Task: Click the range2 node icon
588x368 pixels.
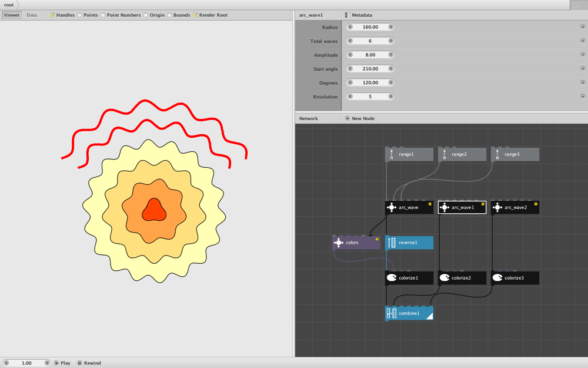Action: (445, 154)
